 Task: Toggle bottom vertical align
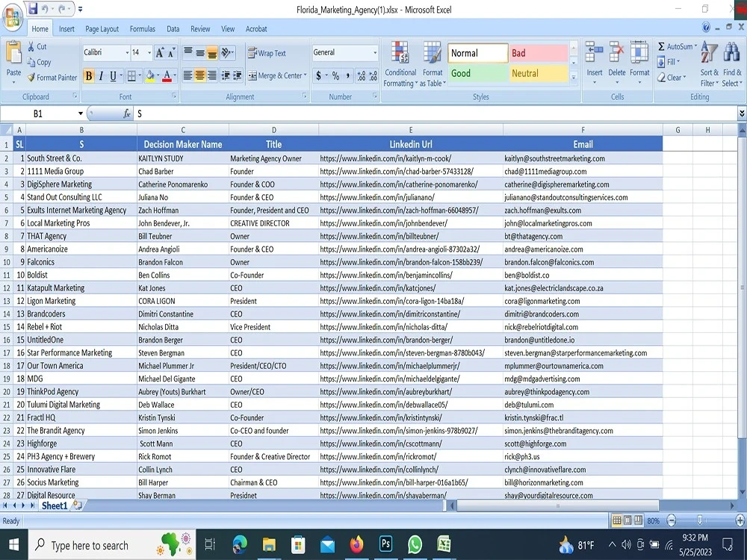[x=212, y=53]
